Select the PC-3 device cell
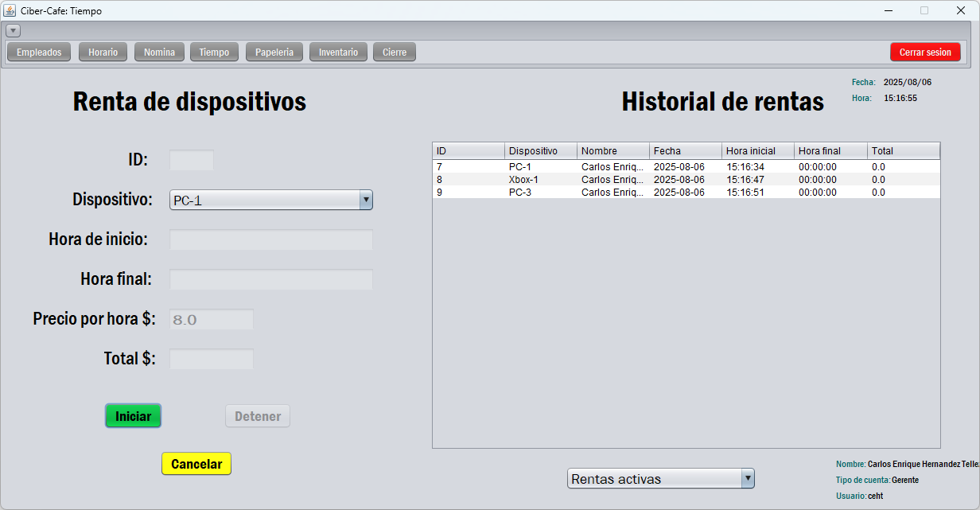This screenshot has width=980, height=510. (541, 193)
